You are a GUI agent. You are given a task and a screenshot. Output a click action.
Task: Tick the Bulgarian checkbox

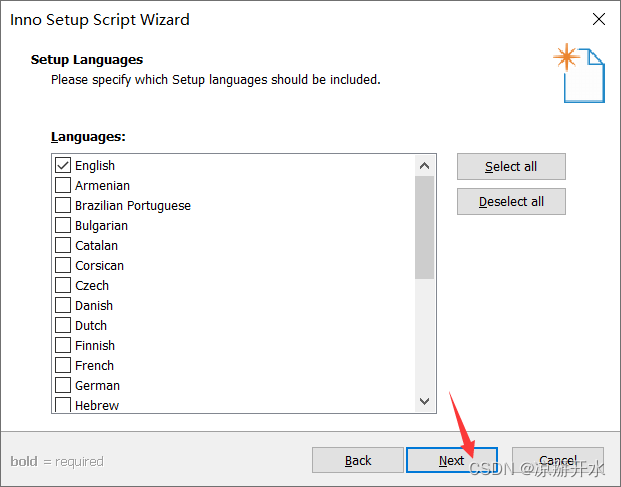point(63,225)
